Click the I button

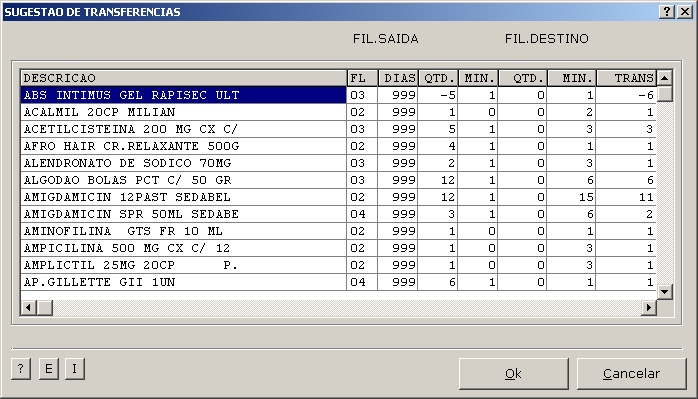tap(74, 369)
